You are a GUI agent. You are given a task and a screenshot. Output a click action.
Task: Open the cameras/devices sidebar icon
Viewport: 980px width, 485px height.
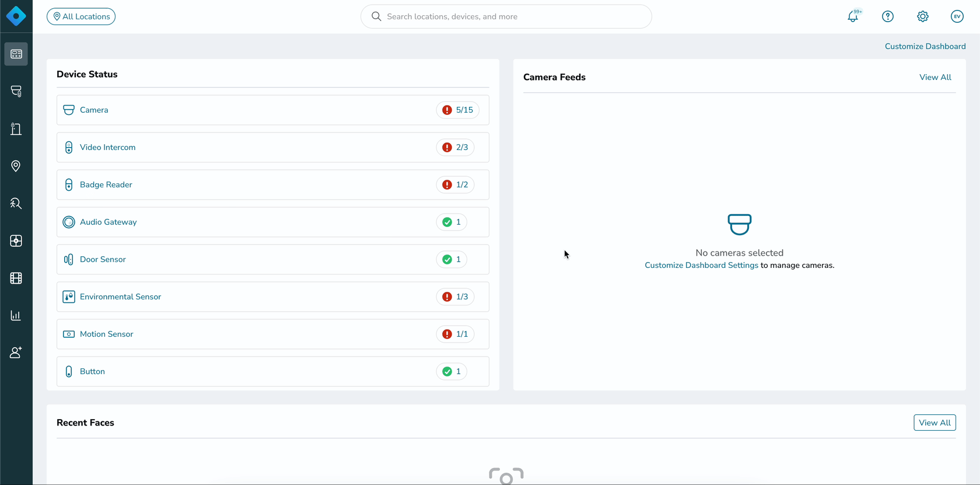click(16, 91)
